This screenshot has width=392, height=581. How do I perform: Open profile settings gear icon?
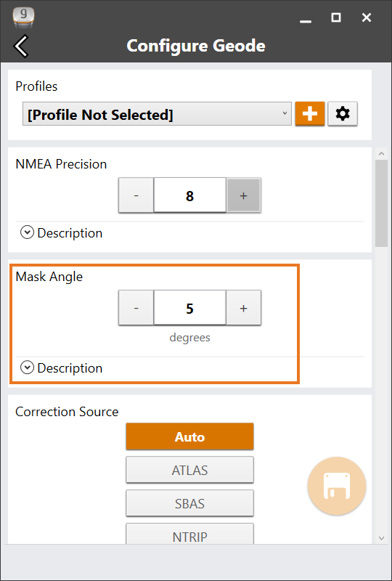(x=343, y=114)
